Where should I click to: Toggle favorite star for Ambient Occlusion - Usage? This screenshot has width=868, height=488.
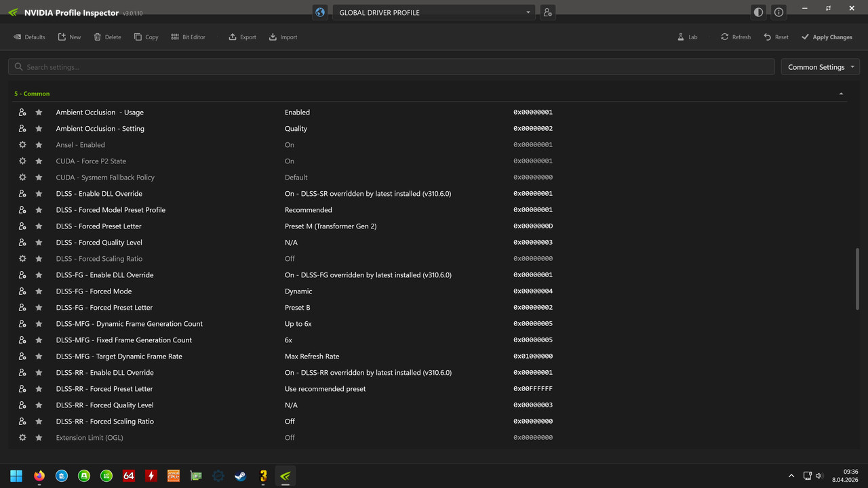click(x=39, y=113)
